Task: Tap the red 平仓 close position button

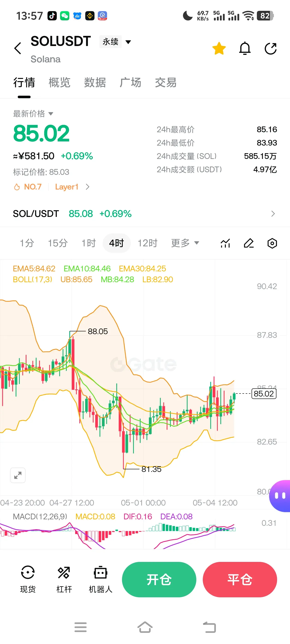Action: [x=240, y=580]
